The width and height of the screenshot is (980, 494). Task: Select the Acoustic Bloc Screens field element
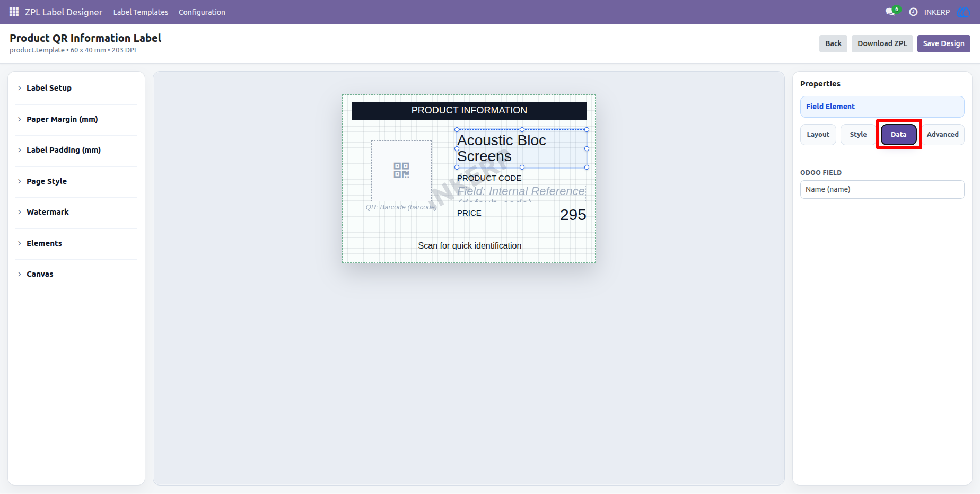pos(522,148)
